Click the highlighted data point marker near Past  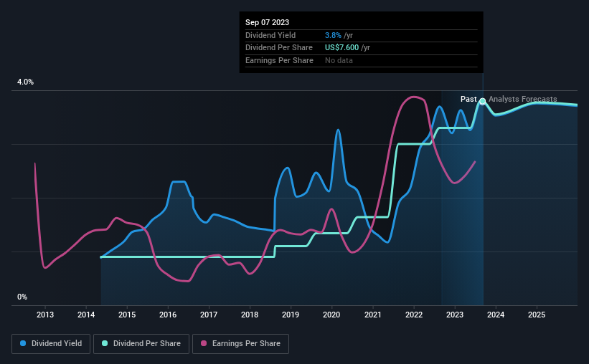(x=483, y=101)
